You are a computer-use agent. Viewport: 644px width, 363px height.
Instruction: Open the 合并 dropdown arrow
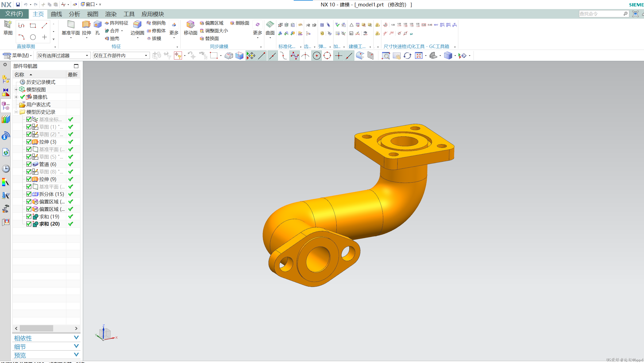pos(122,31)
